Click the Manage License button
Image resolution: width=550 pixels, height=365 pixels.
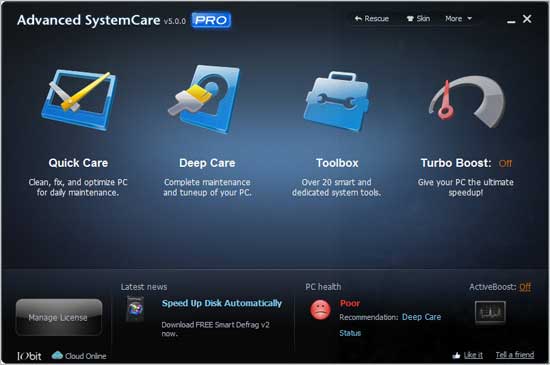[x=59, y=317]
